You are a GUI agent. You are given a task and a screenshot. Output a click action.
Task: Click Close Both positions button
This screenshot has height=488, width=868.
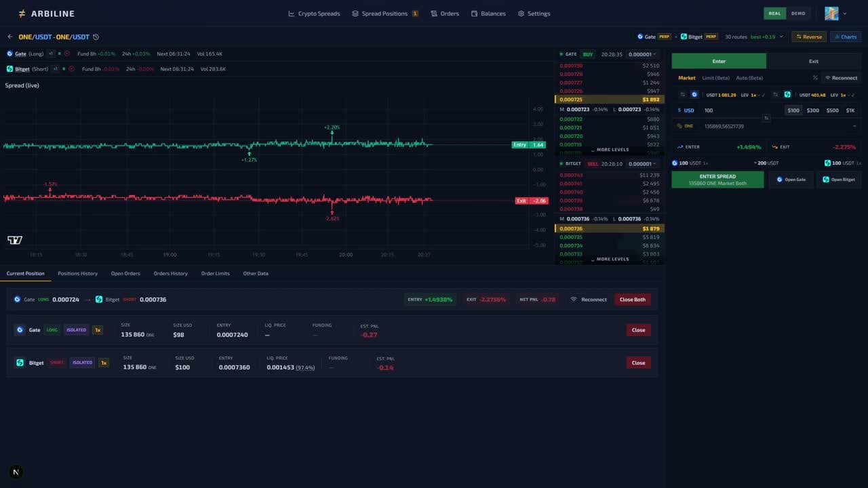pos(633,300)
